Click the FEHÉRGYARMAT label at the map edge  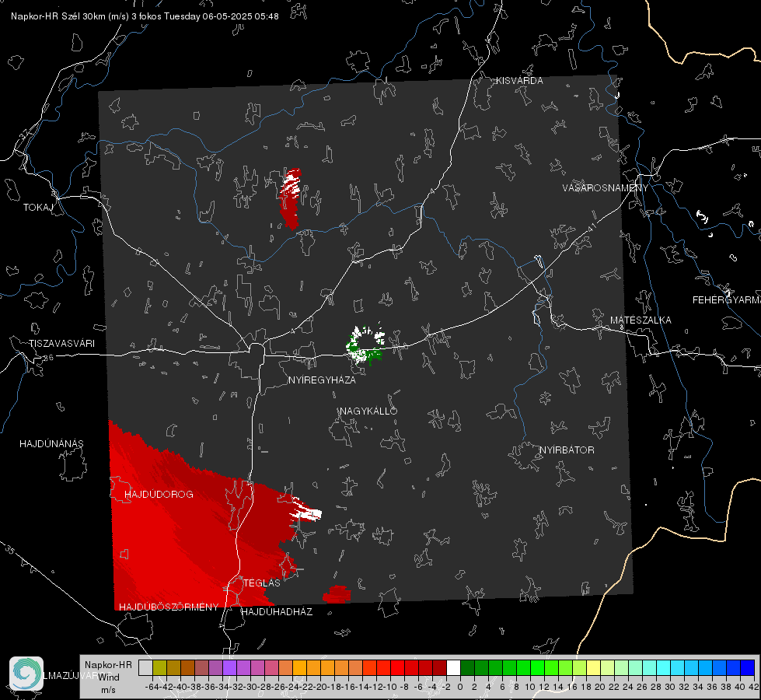(x=726, y=300)
